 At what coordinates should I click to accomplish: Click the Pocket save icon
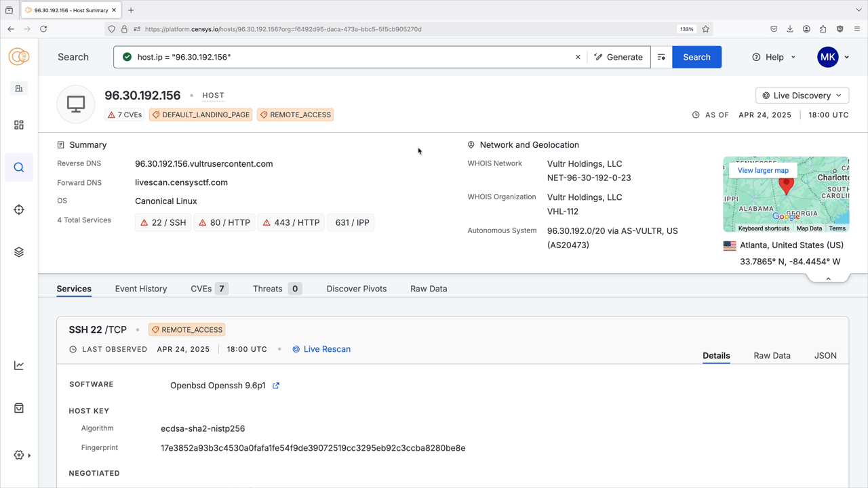coord(774,29)
